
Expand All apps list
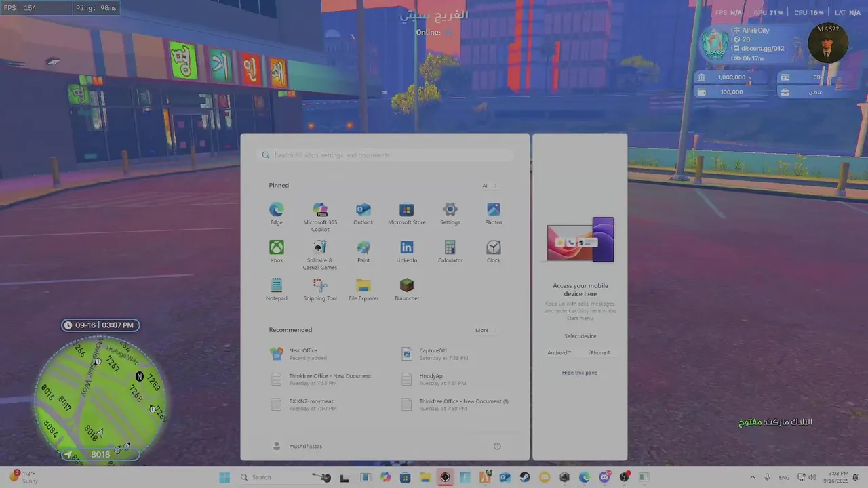490,186
